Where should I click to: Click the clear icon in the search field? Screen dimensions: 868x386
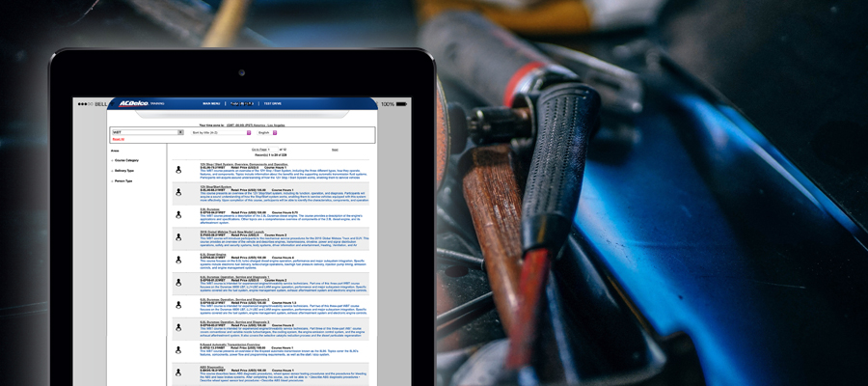click(x=180, y=132)
